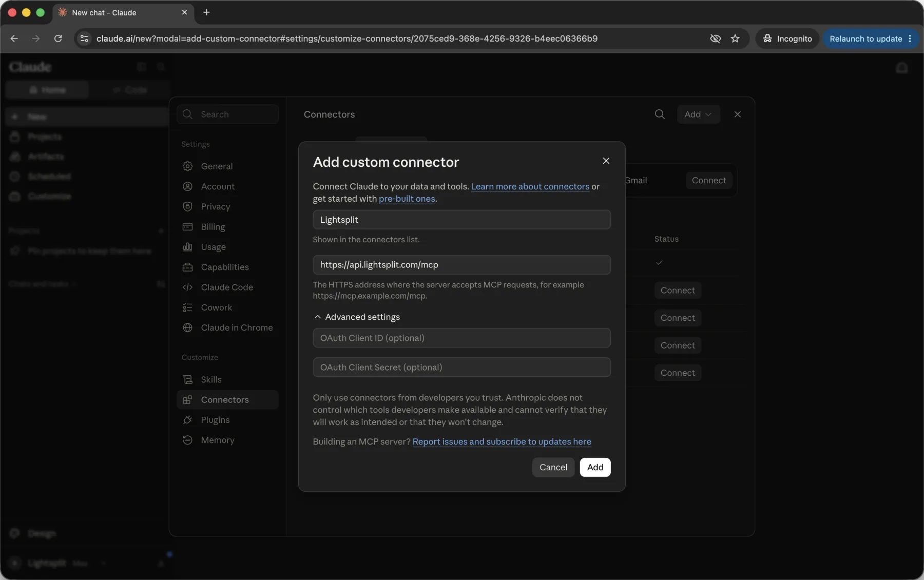This screenshot has width=924, height=580.
Task: Open General settings
Action: (x=227, y=166)
